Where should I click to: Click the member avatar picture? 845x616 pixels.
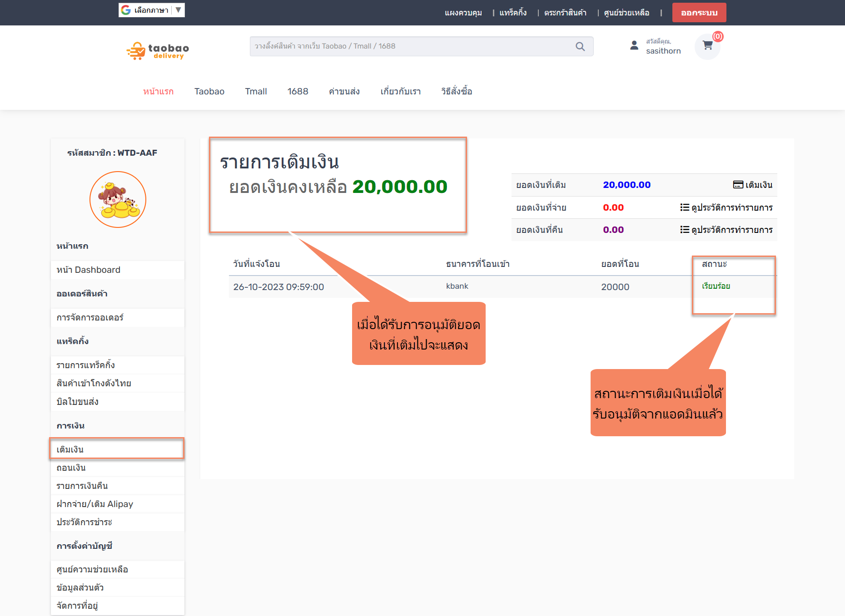point(118,199)
